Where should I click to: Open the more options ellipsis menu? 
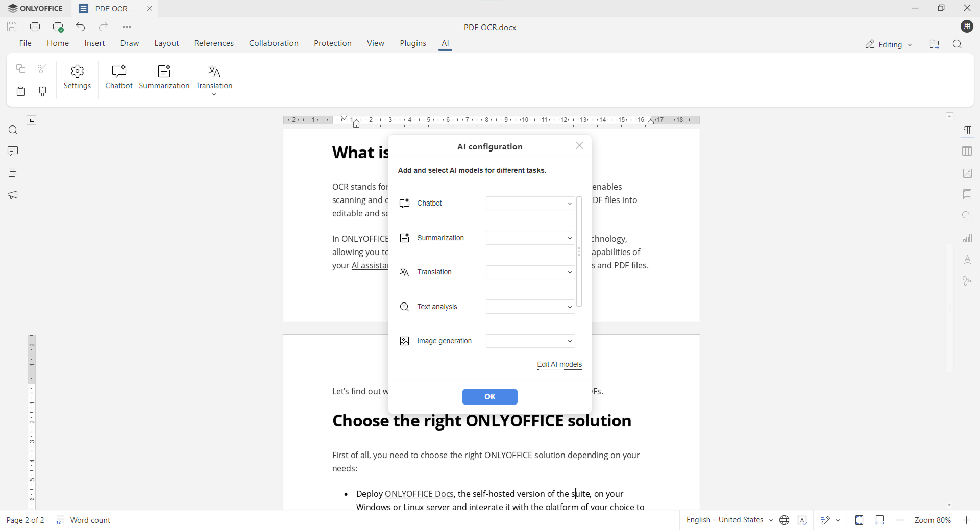coord(127,27)
